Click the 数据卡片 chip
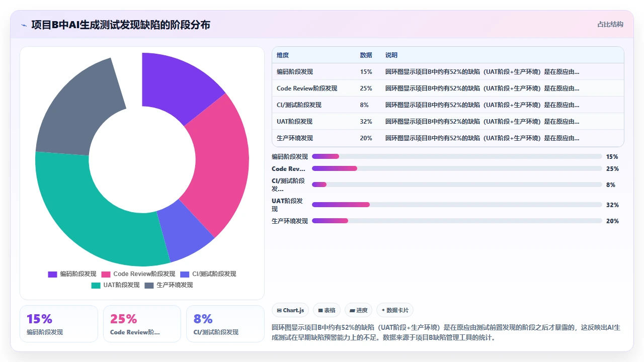 (395, 310)
